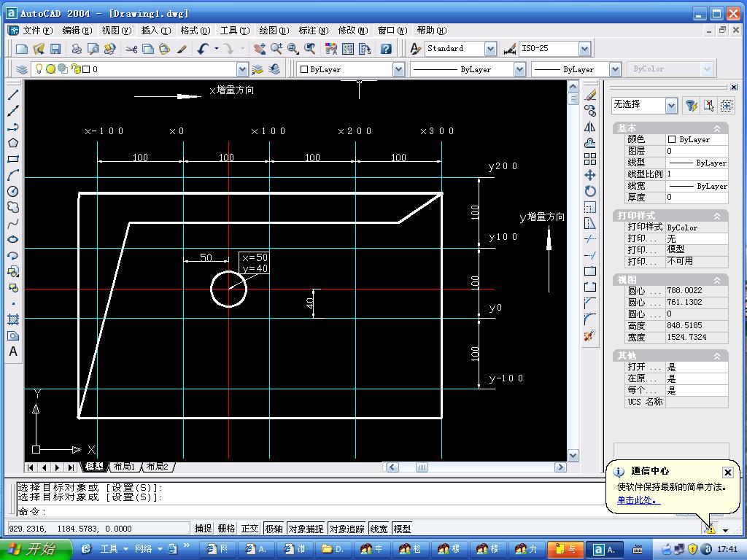The image size is (747, 560).
Task: Click the 网络 taskbar toolbar label
Action: (143, 549)
